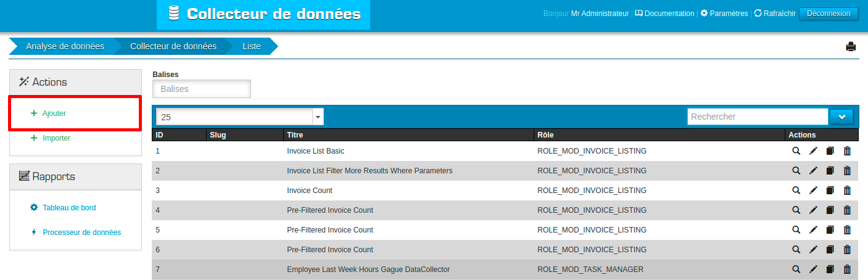Image resolution: width=868 pixels, height=280 pixels.
Task: Click the trash icon for row ID 6
Action: pyautogui.click(x=847, y=250)
